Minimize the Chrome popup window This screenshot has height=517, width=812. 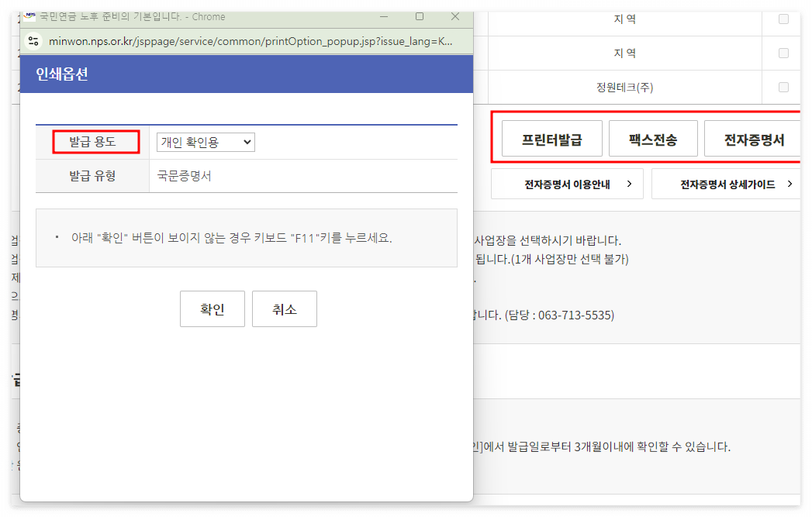tap(384, 16)
